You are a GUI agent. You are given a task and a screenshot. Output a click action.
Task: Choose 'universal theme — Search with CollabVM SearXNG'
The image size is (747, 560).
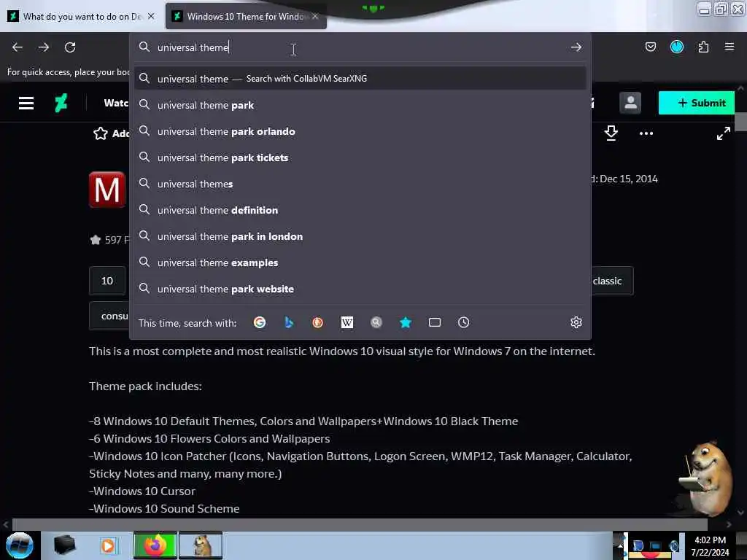click(360, 79)
